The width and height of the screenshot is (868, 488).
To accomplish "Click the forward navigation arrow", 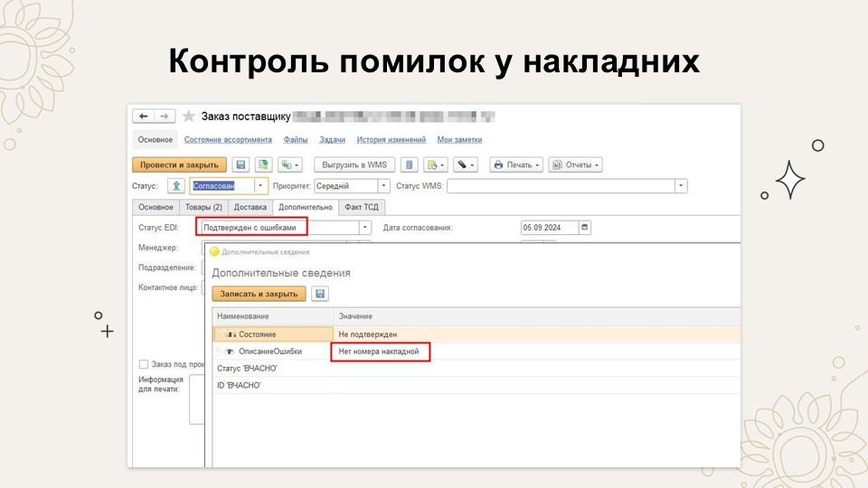I will [x=164, y=117].
